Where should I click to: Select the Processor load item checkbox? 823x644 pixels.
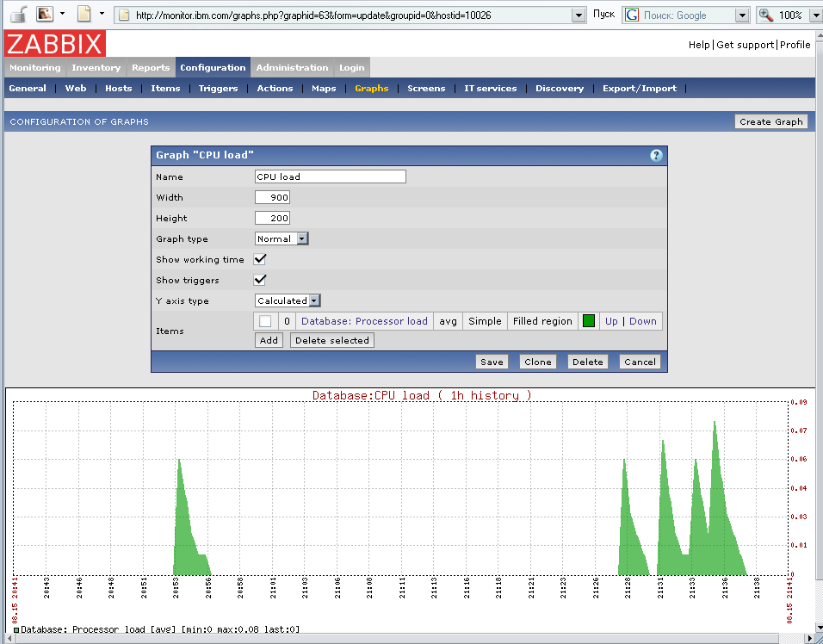coord(265,321)
